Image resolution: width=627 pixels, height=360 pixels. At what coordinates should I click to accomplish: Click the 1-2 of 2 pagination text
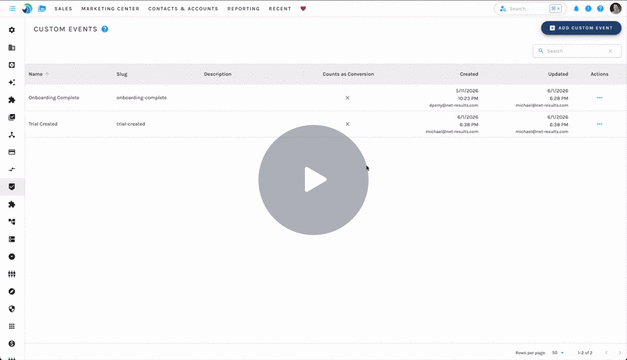585,353
